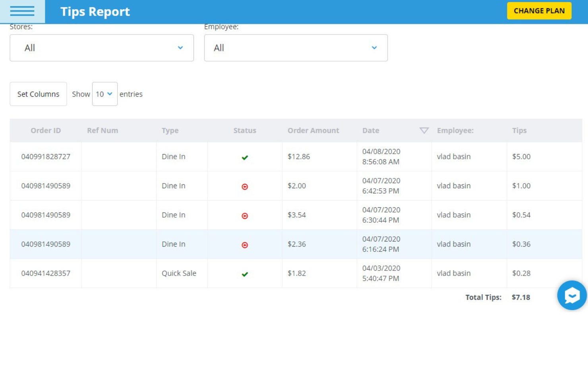588x392 pixels.
Task: Click the date 04/07/2020 6:30:44 PM
Action: [x=381, y=215]
